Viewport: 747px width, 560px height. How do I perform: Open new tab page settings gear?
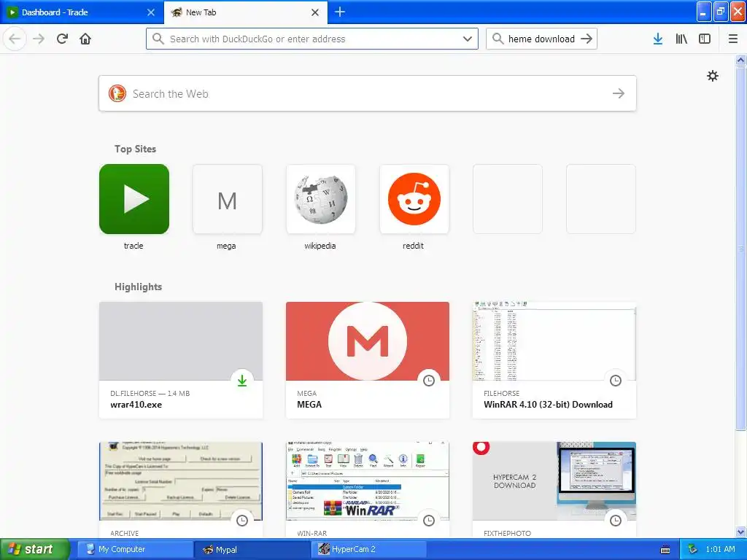[x=712, y=76]
